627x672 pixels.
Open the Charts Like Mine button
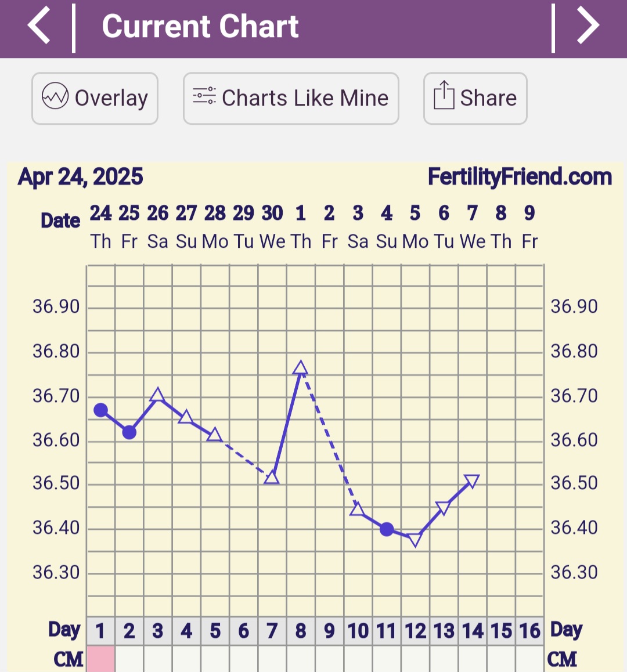(291, 98)
